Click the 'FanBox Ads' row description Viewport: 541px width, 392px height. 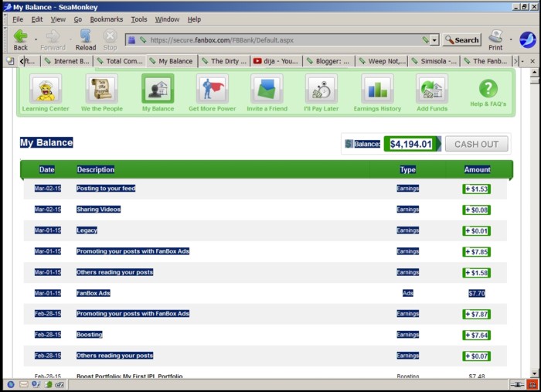[94, 293]
